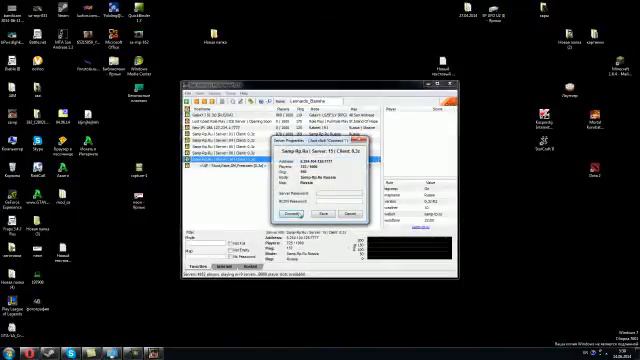This screenshot has height=360, width=640.
Task: Select Kaspersky Internet desktop icon
Action: [544, 119]
